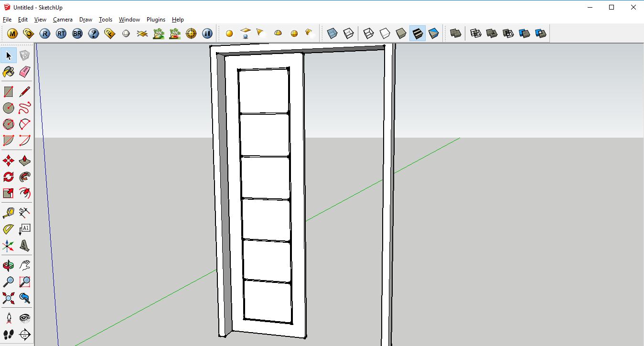Select the Eraser tool
The width and height of the screenshot is (644, 346).
(24, 72)
